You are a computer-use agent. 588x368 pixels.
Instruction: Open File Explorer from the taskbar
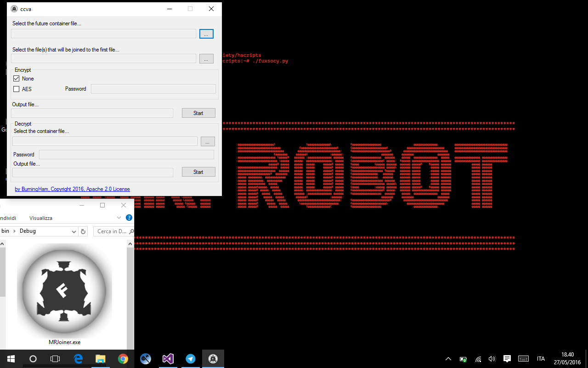(101, 359)
